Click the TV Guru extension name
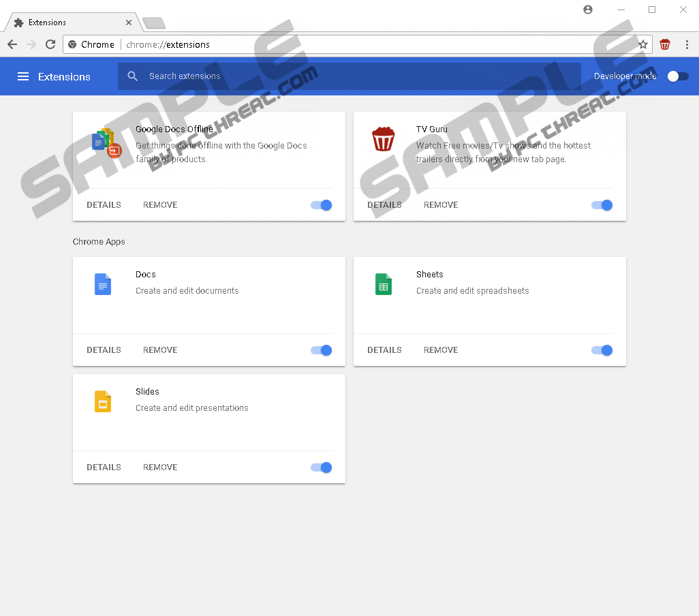Image resolution: width=699 pixels, height=616 pixels. [x=431, y=129]
